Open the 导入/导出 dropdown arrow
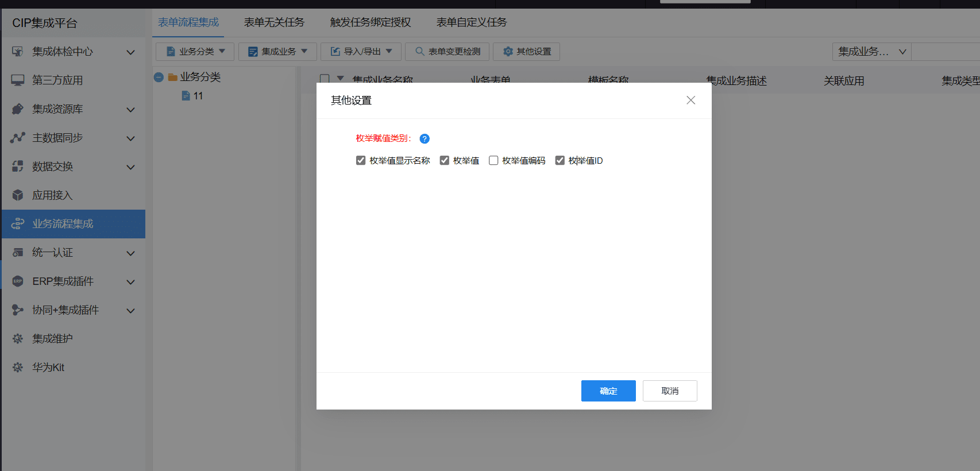The image size is (980, 471). [389, 51]
